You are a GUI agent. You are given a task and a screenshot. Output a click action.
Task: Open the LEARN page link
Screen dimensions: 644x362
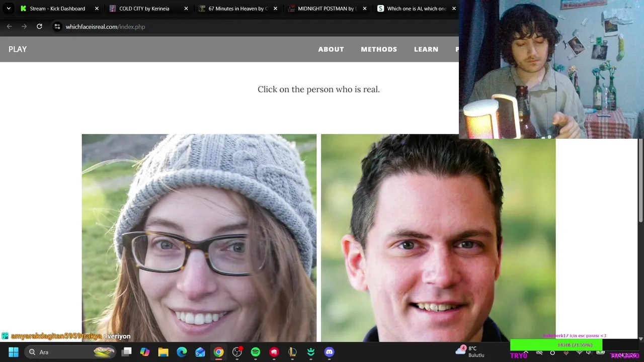click(426, 49)
